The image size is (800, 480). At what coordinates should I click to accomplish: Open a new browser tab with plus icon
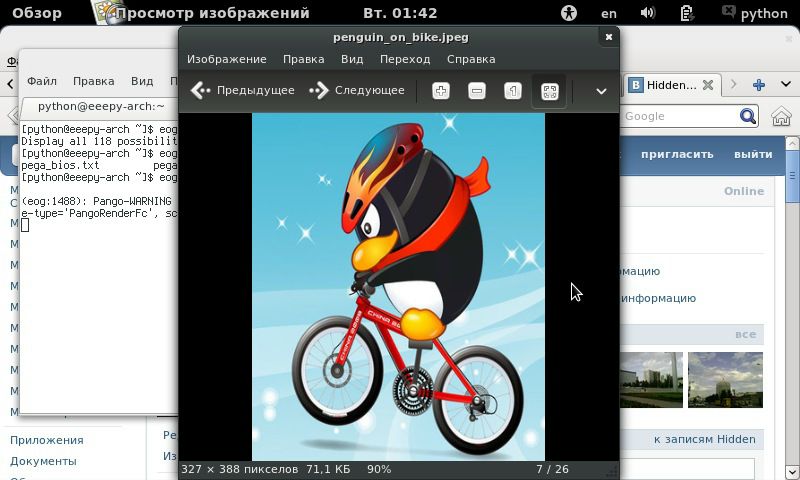tap(759, 85)
